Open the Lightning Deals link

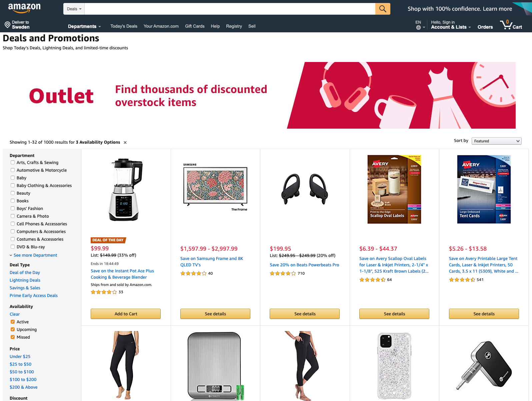click(25, 280)
